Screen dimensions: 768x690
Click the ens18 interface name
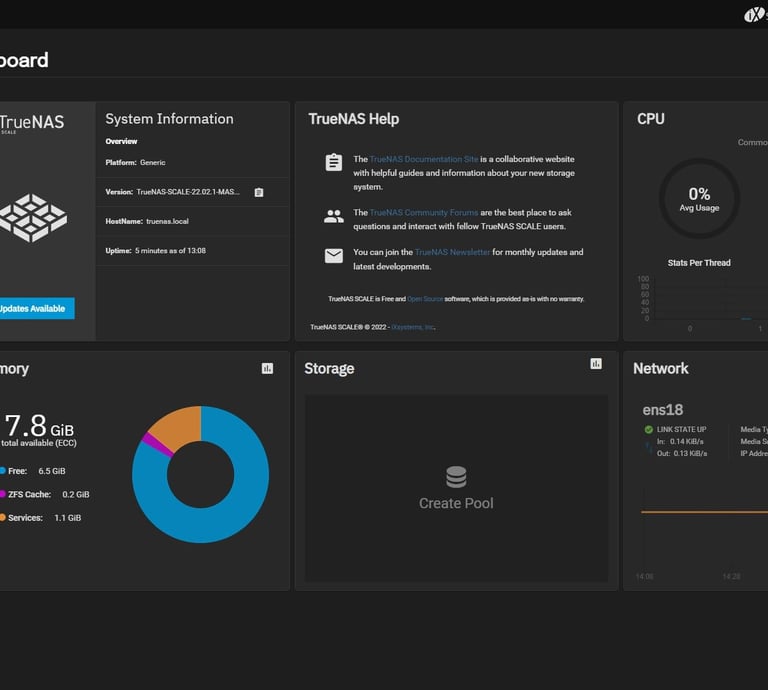(663, 409)
